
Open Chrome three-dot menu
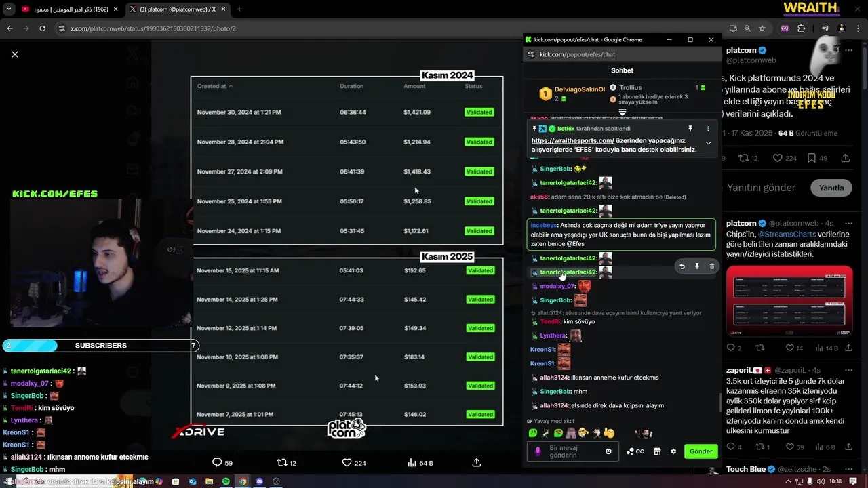(858, 28)
